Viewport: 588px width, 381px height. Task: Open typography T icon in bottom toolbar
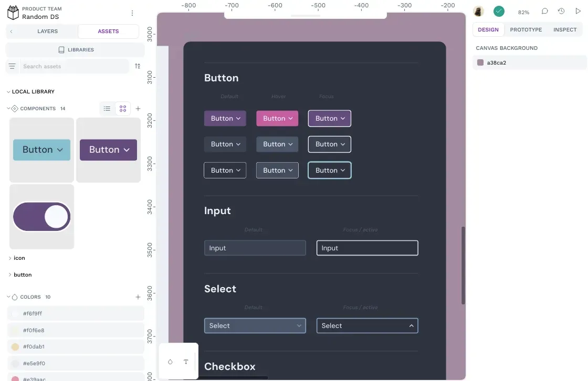pyautogui.click(x=186, y=362)
